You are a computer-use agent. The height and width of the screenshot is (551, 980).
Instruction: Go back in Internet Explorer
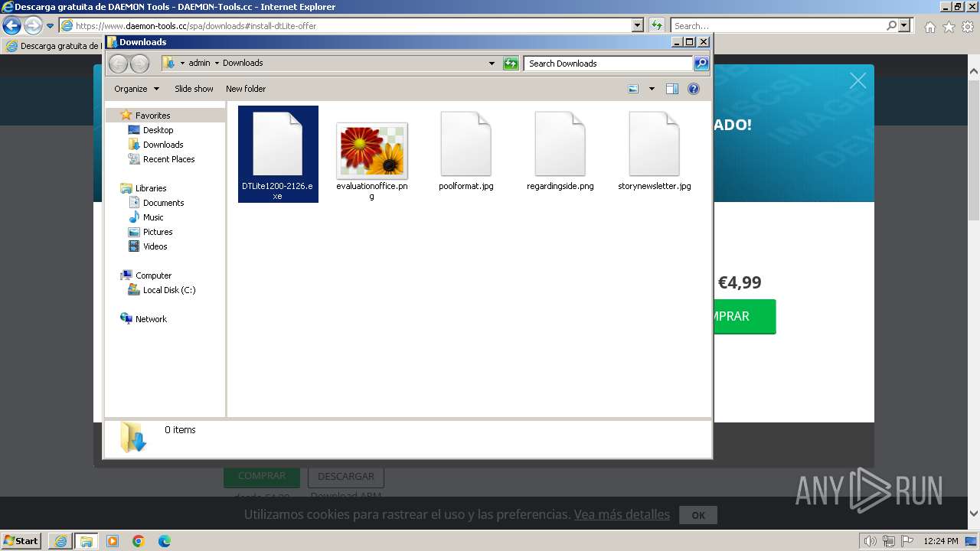coord(11,25)
